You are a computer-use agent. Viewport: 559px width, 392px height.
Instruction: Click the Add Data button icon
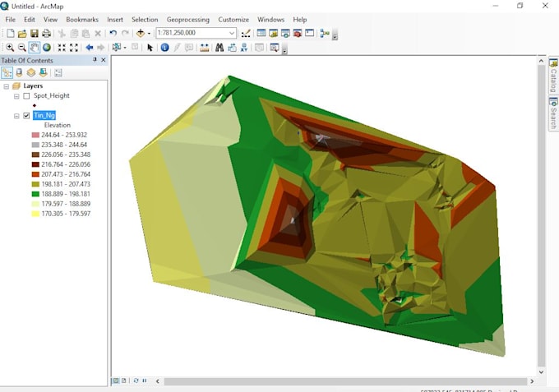click(141, 34)
